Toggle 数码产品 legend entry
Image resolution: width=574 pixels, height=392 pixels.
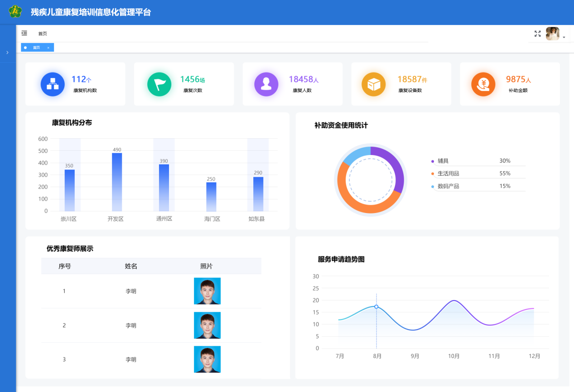point(448,186)
